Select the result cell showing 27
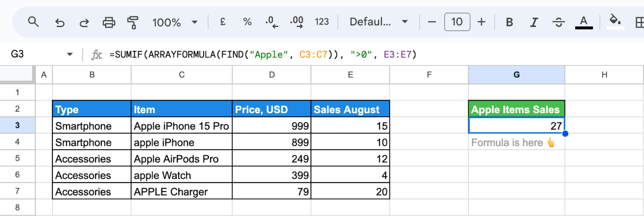The image size is (644, 216). tap(517, 126)
